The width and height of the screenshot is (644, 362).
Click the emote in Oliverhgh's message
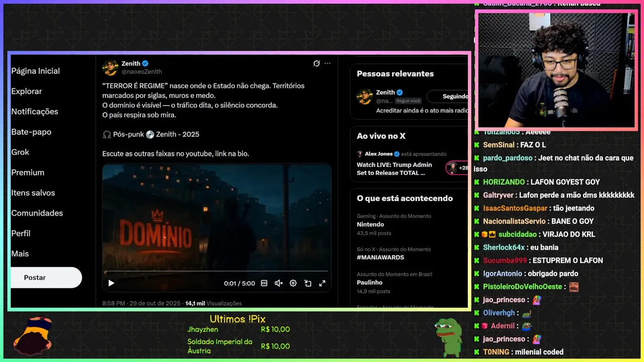(x=527, y=313)
